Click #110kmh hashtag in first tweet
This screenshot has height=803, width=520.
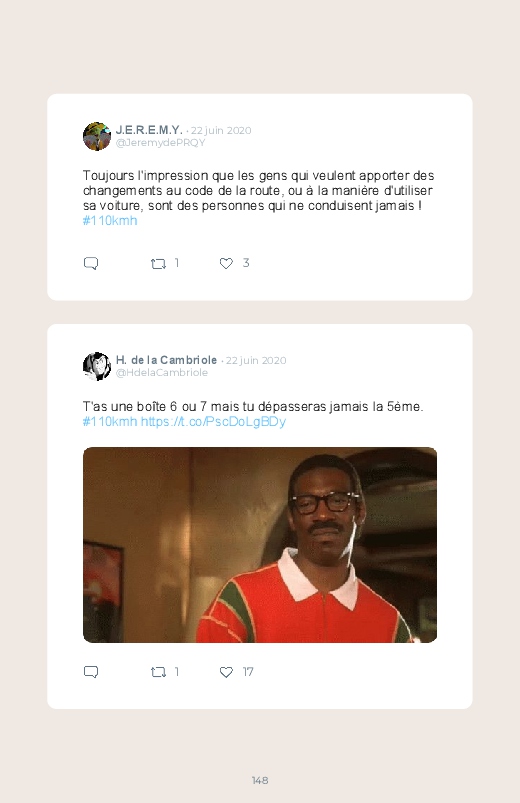click(110, 221)
